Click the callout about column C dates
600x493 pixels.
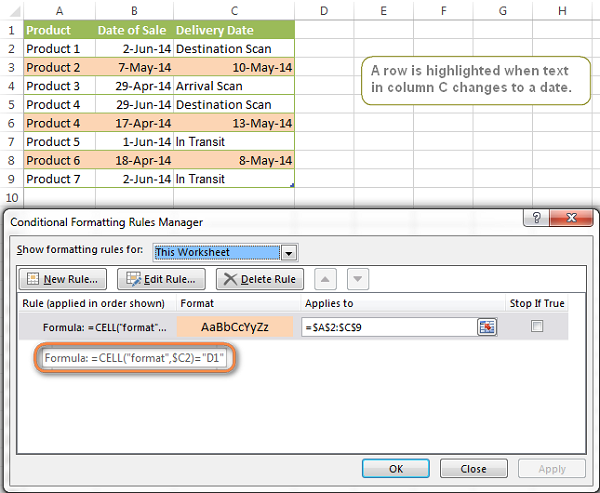pyautogui.click(x=476, y=80)
